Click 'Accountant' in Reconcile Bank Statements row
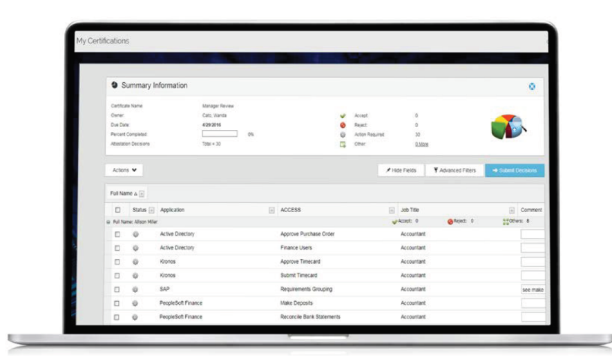Screen dimensions: 612x364 tap(413, 317)
